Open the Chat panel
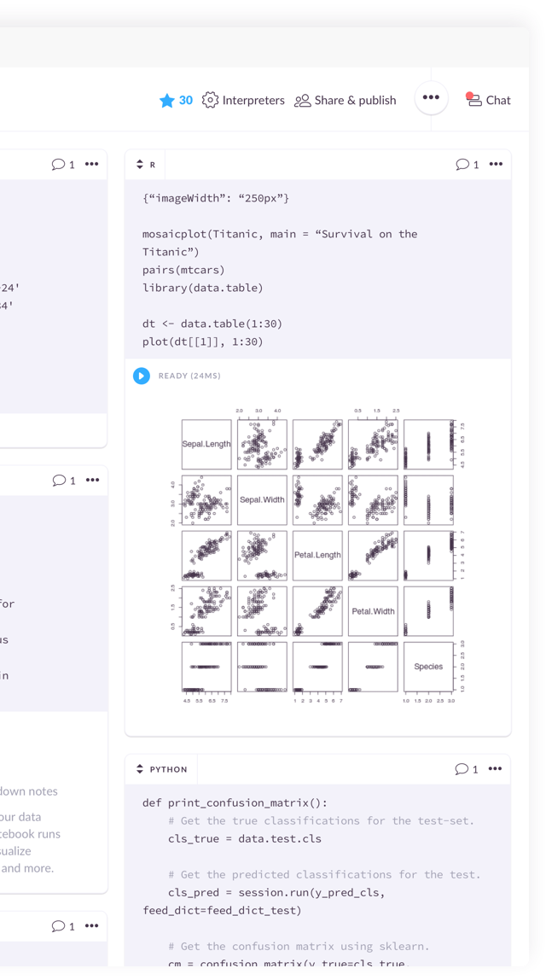Screen dimensions: 546x980 pos(488,100)
